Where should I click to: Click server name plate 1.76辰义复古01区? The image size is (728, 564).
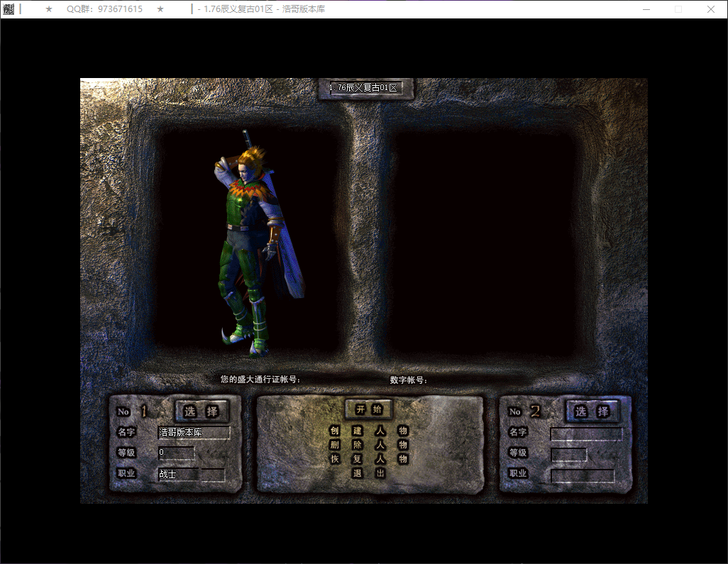click(x=365, y=88)
